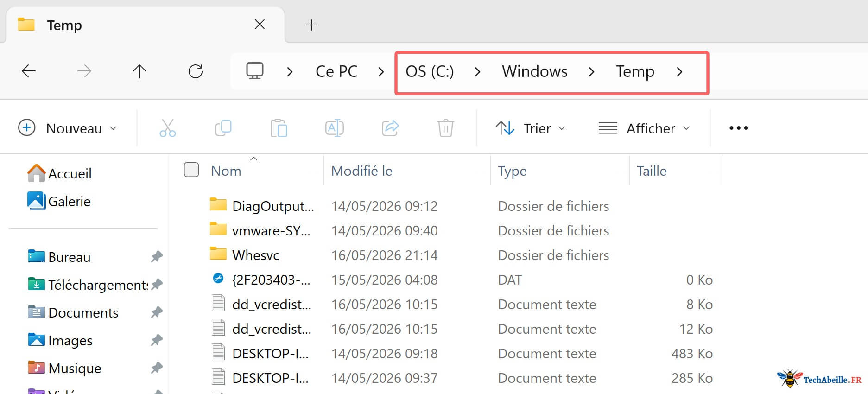Image resolution: width=868 pixels, height=394 pixels.
Task: Go up one folder level
Action: tap(139, 71)
